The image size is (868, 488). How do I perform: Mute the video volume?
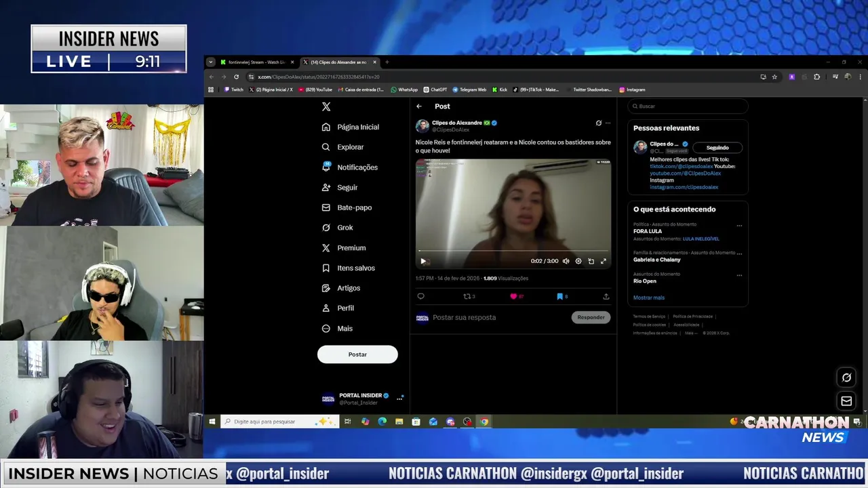tap(566, 261)
